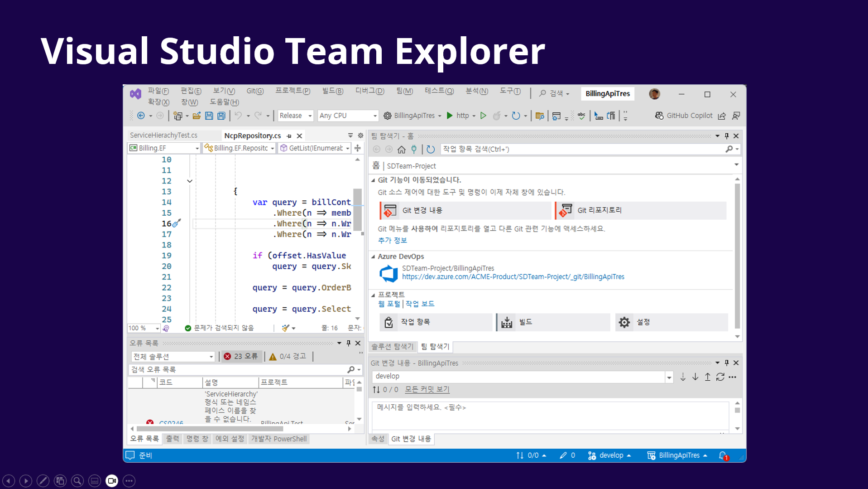Open the GetList member dropdown
The width and height of the screenshot is (868, 489).
[315, 148]
